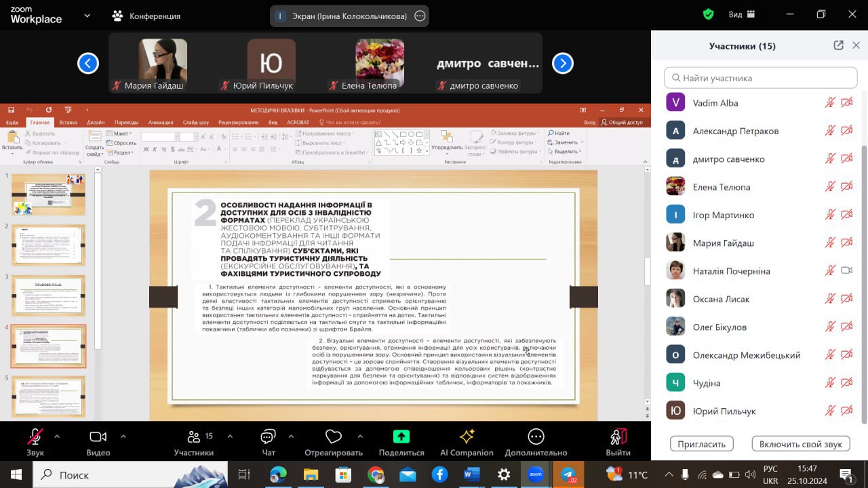Click the Пригласить button
Screen dimensions: 868x488
[702, 444]
